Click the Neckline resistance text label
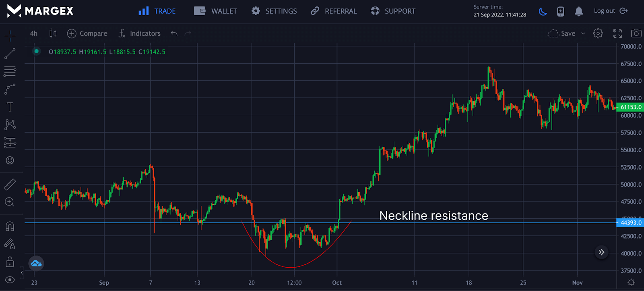The image size is (644, 291). click(x=433, y=216)
